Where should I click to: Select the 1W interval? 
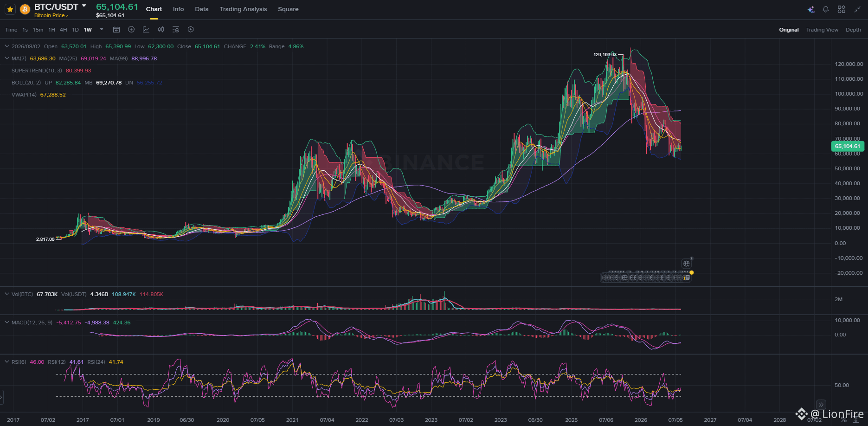(x=88, y=30)
